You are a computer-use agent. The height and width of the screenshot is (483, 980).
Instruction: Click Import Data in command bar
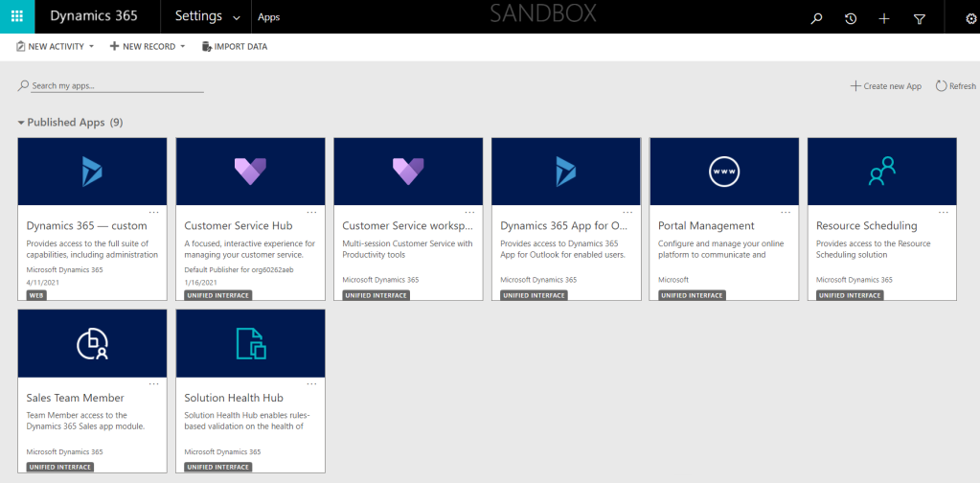tap(235, 47)
